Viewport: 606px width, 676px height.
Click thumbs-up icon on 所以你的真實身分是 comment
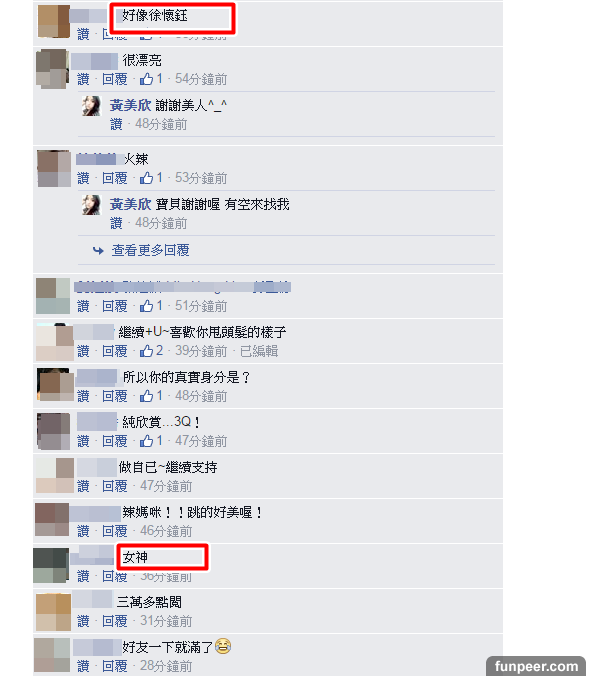point(147,396)
